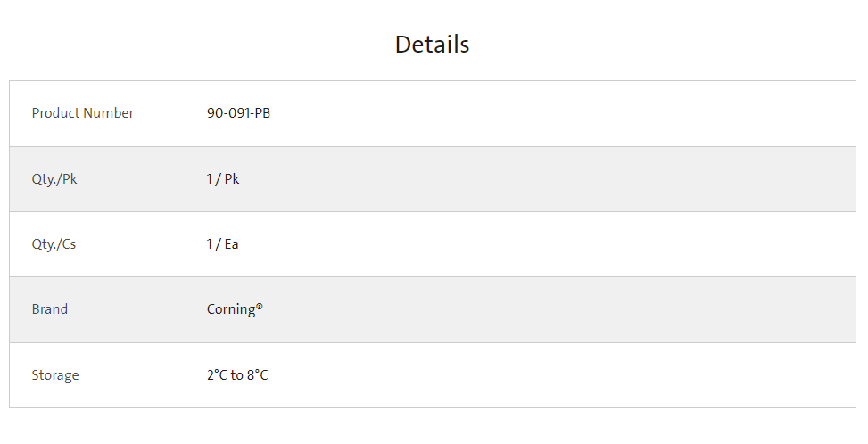Click the Corning brand value

[x=235, y=309]
